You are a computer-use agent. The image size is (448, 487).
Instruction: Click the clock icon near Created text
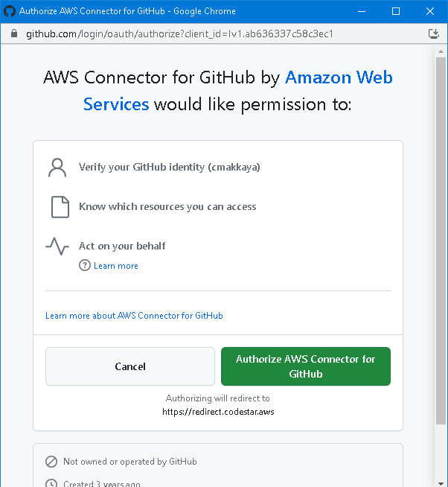coord(51,483)
